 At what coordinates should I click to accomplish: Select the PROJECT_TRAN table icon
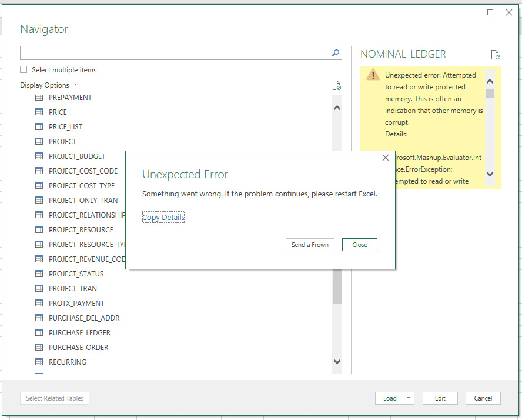point(39,288)
